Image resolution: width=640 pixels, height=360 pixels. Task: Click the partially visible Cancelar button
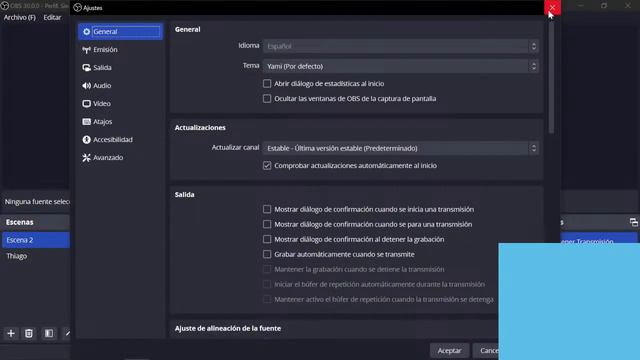click(x=486, y=351)
